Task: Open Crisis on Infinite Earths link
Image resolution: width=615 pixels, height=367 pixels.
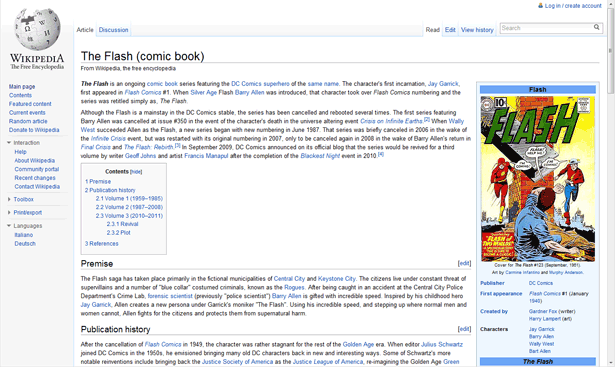Action: click(x=391, y=121)
